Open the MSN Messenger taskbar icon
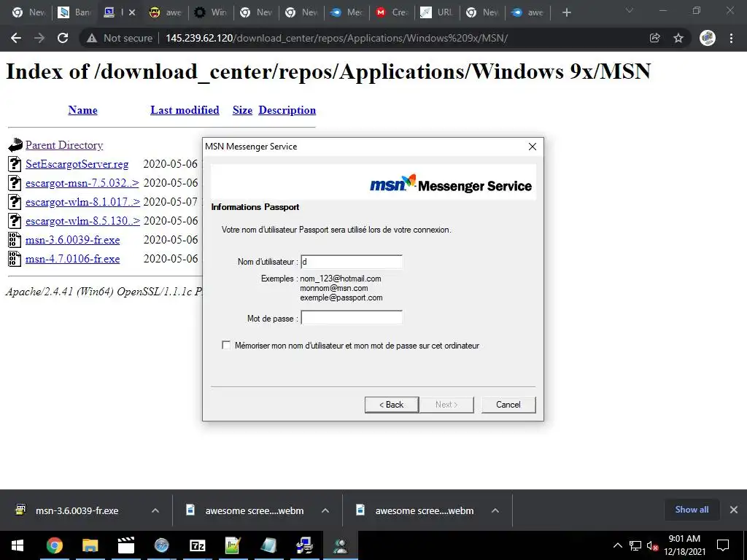The height and width of the screenshot is (560, 747). pos(341,545)
